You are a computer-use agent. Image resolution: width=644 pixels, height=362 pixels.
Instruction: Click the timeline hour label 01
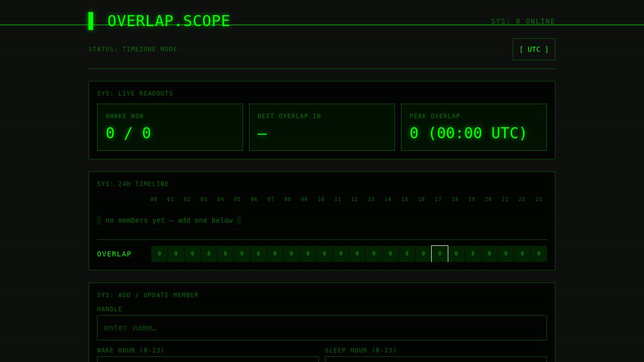click(x=171, y=200)
